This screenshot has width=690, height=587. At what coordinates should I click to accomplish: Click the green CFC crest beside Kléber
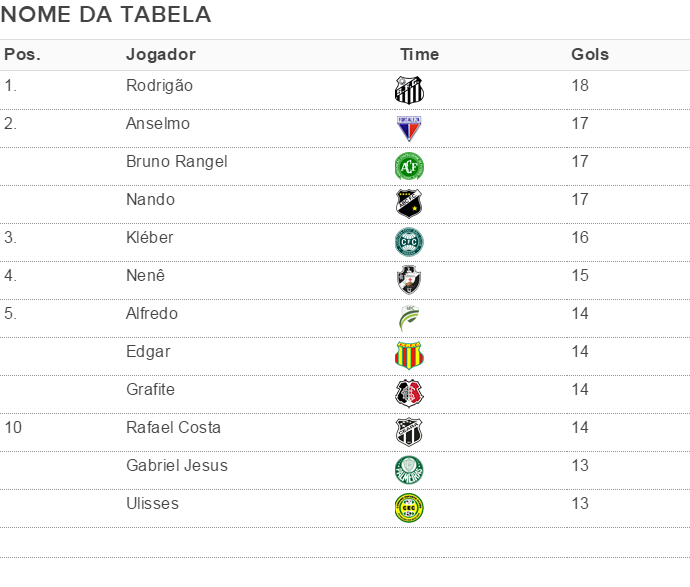(x=409, y=242)
